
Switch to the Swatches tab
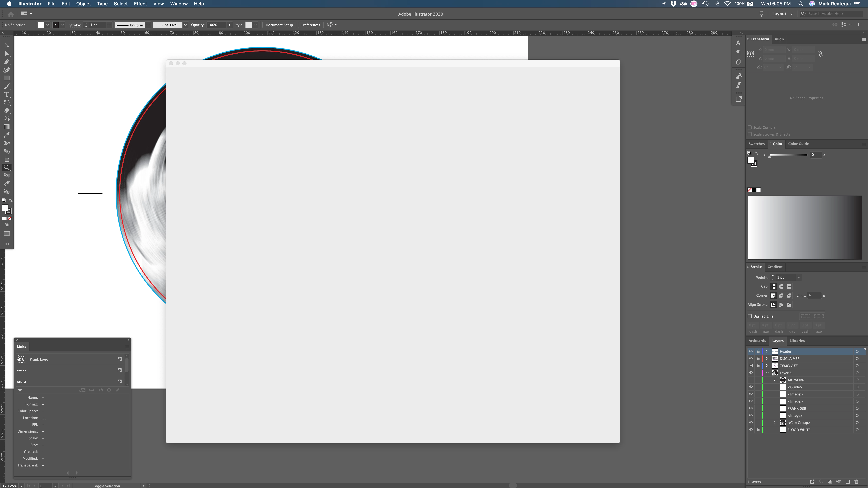[x=756, y=144]
